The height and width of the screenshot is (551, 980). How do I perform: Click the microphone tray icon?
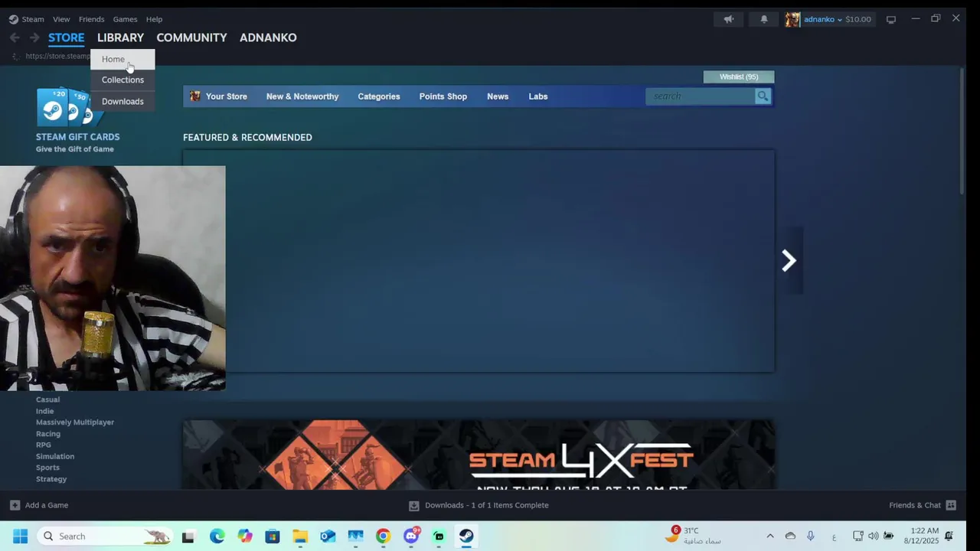[811, 536]
